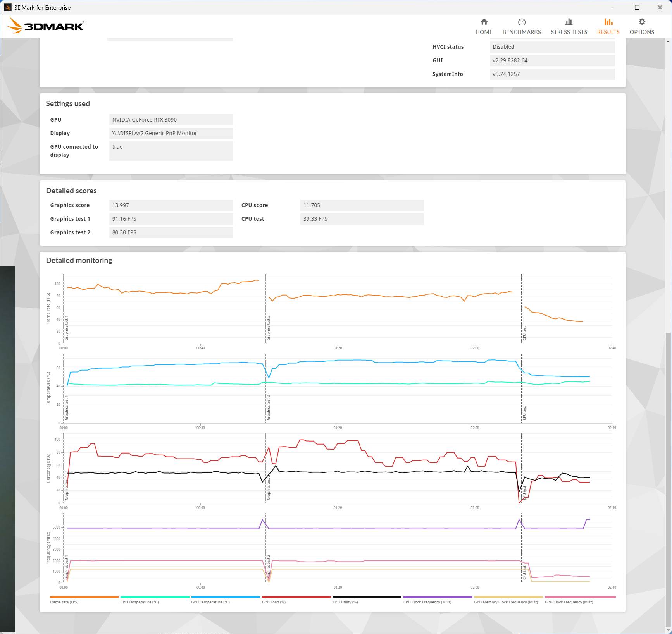Select the GPU value NVIDIA GeForce RTX 3090

coord(171,120)
